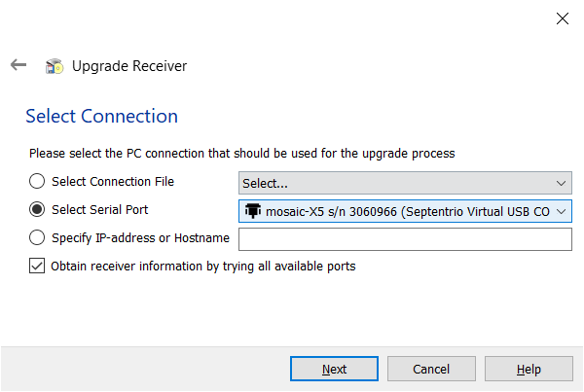Close the Upgrade Receiver dialog
584x392 pixels.
(x=562, y=18)
